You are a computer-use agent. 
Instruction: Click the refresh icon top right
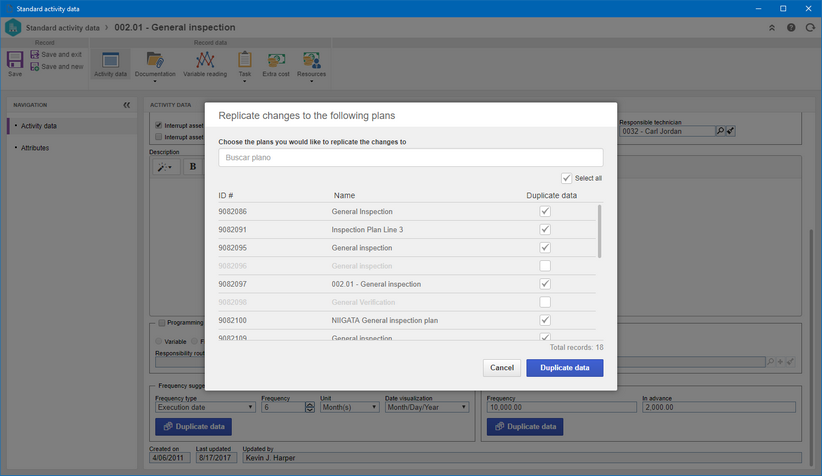click(810, 28)
